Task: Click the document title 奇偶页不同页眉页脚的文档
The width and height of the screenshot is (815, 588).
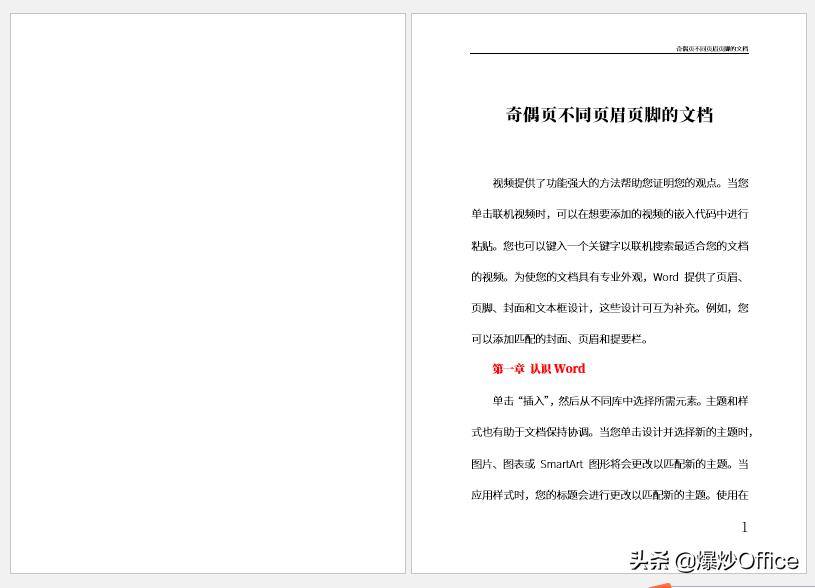Action: tap(609, 114)
